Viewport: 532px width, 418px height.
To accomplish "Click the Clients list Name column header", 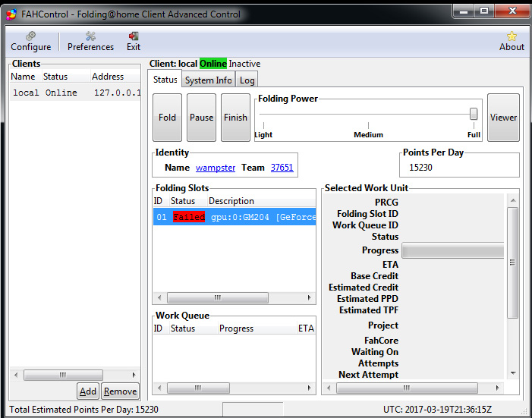I will pyautogui.click(x=26, y=77).
